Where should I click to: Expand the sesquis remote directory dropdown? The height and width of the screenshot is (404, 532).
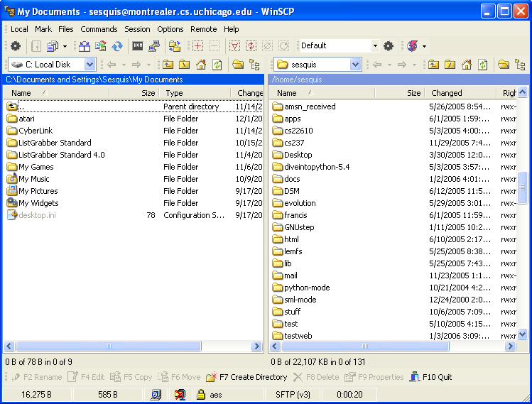pos(355,65)
